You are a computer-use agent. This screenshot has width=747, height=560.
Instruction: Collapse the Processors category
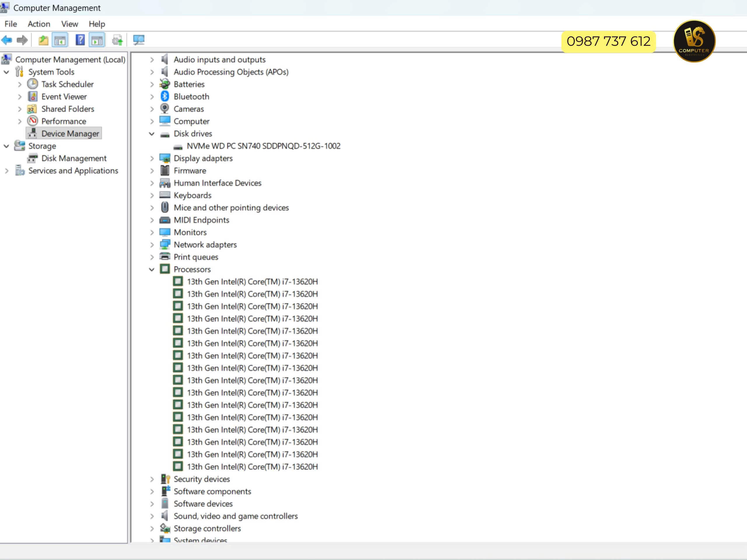pyautogui.click(x=152, y=269)
